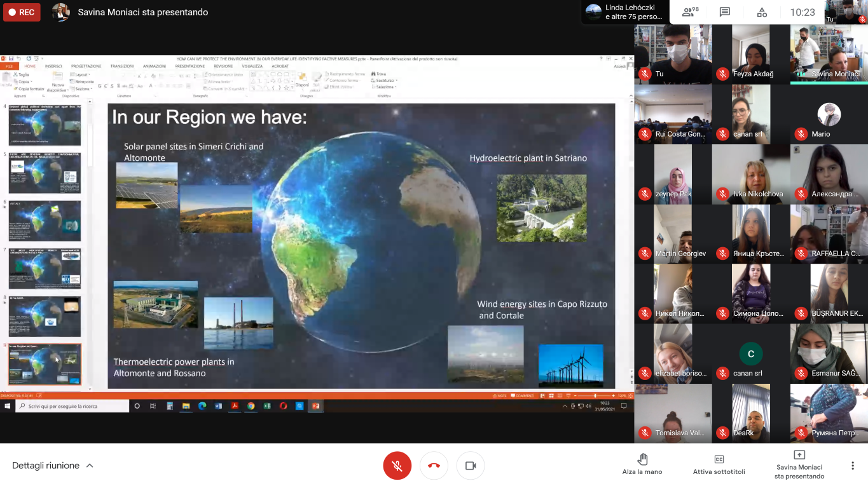Click the red hang up call button
Screen dimensions: 868x488
coord(434,466)
